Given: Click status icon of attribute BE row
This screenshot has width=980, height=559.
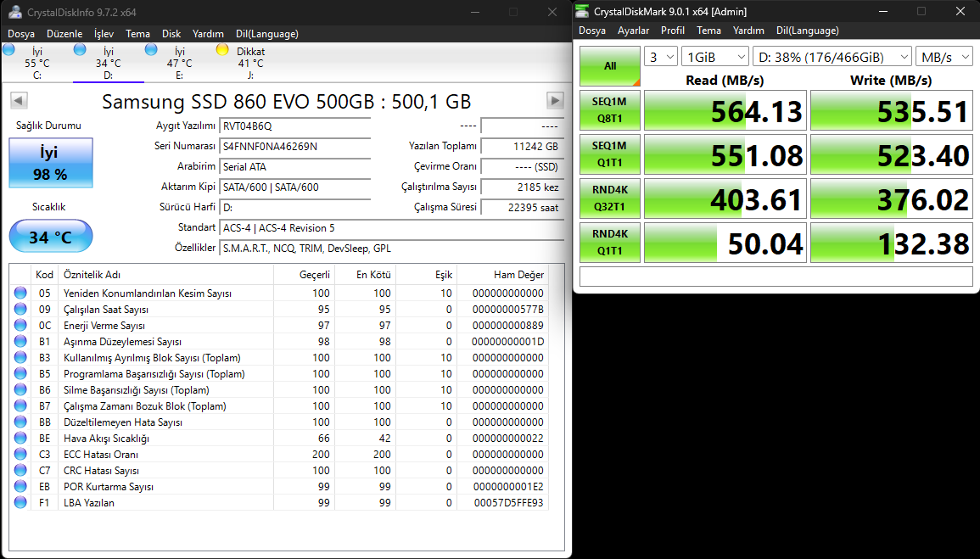Looking at the screenshot, I should click(20, 439).
